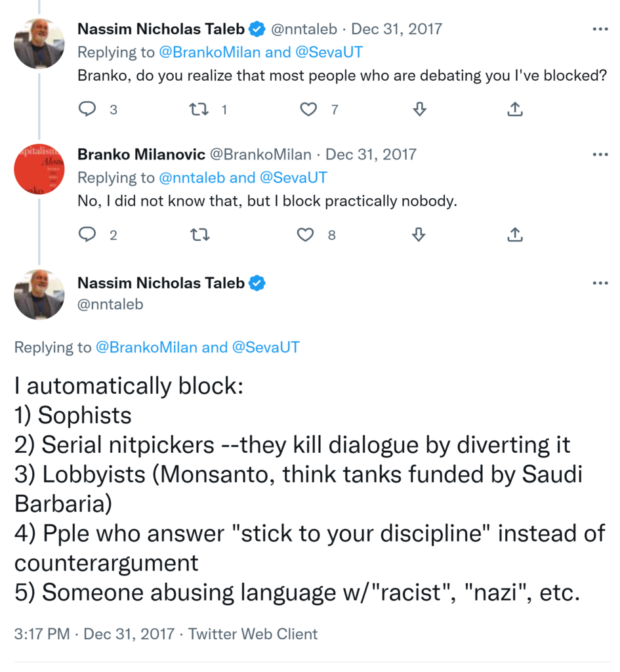This screenshot has width=620, height=672.
Task: Download icon on Taleb's first tweet
Action: (420, 110)
